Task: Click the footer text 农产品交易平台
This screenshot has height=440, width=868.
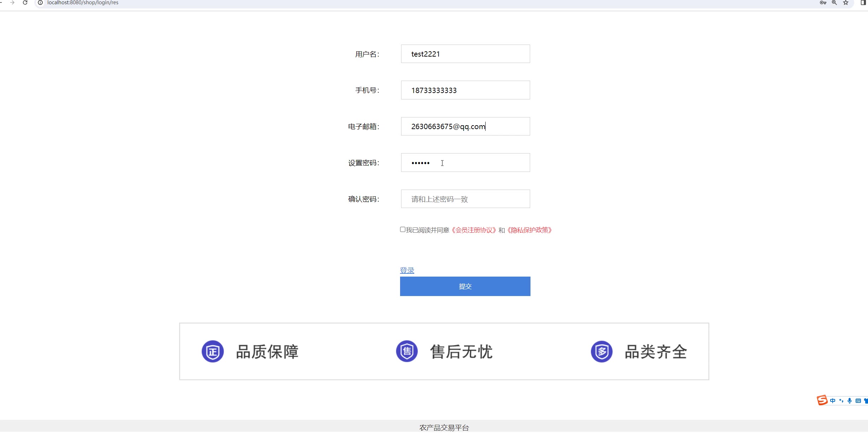Action: 444,428
